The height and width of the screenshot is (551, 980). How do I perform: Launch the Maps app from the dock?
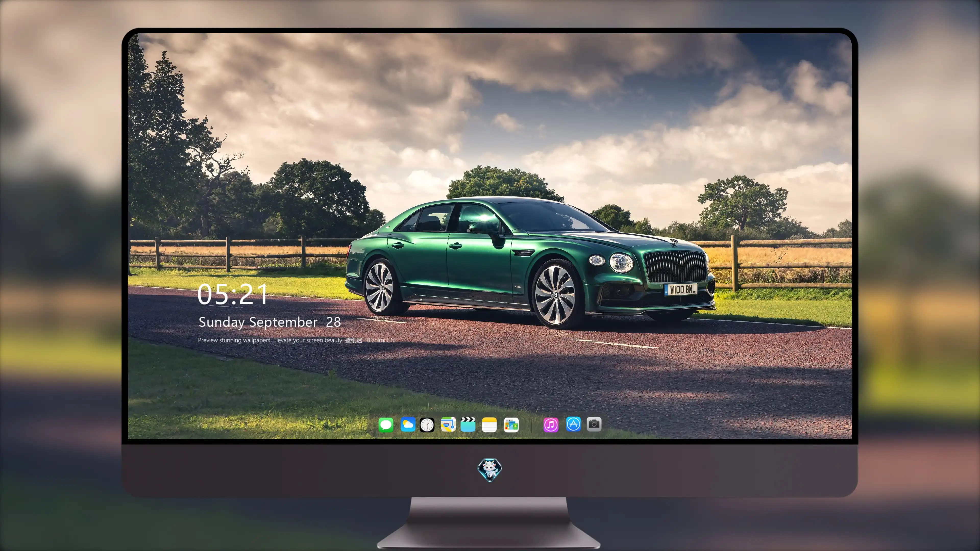coord(448,424)
